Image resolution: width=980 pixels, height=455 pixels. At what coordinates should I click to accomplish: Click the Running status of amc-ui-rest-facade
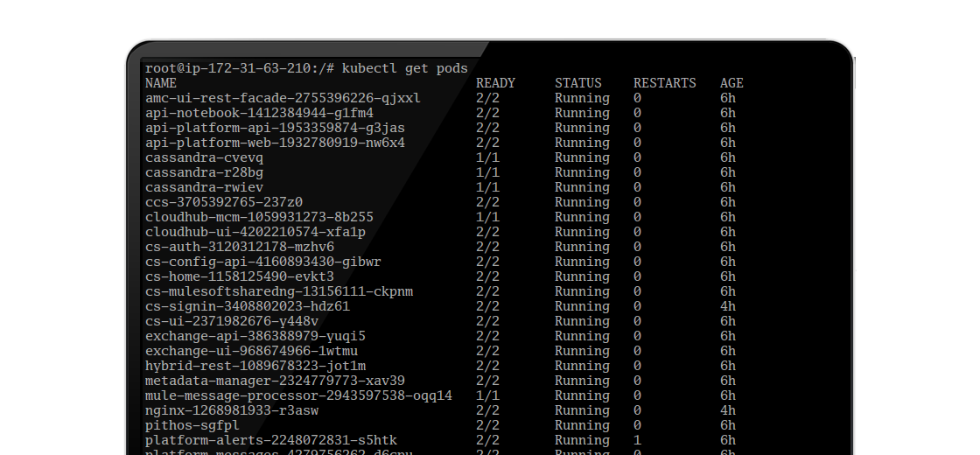pos(582,98)
